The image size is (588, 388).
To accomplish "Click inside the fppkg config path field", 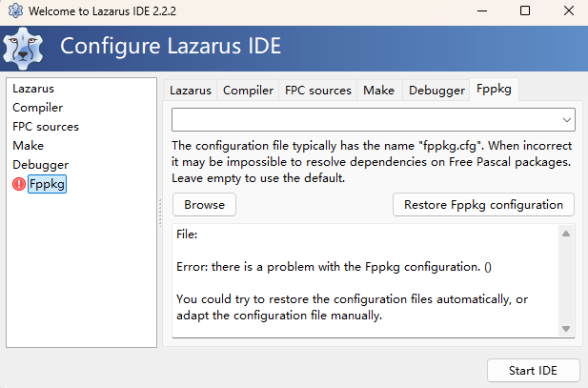I will click(362, 120).
